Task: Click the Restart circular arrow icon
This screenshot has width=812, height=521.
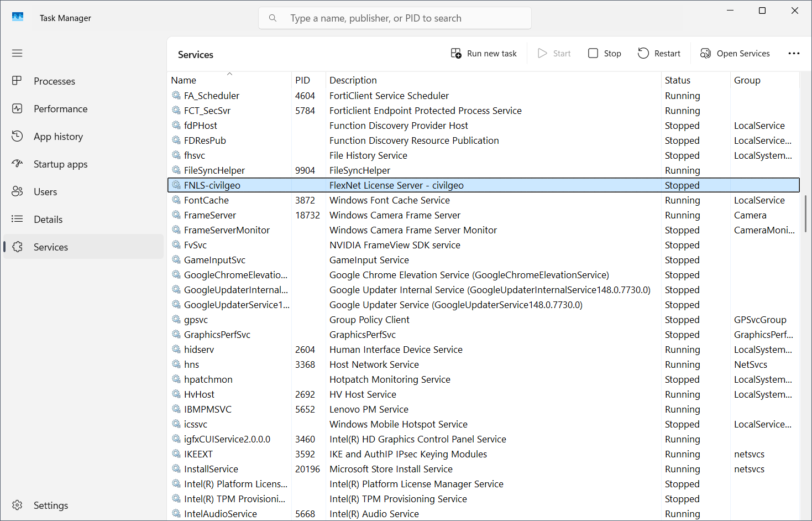Action: coord(643,53)
